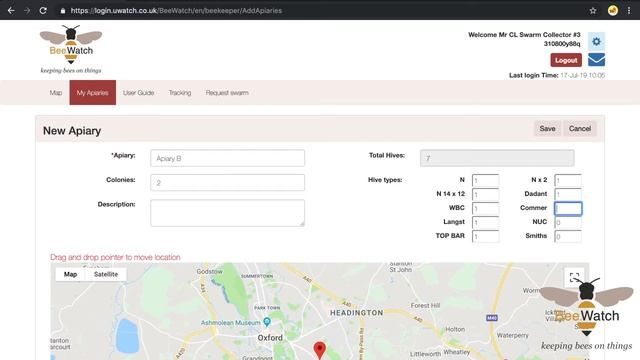Click the Langst hive count field

(485, 222)
